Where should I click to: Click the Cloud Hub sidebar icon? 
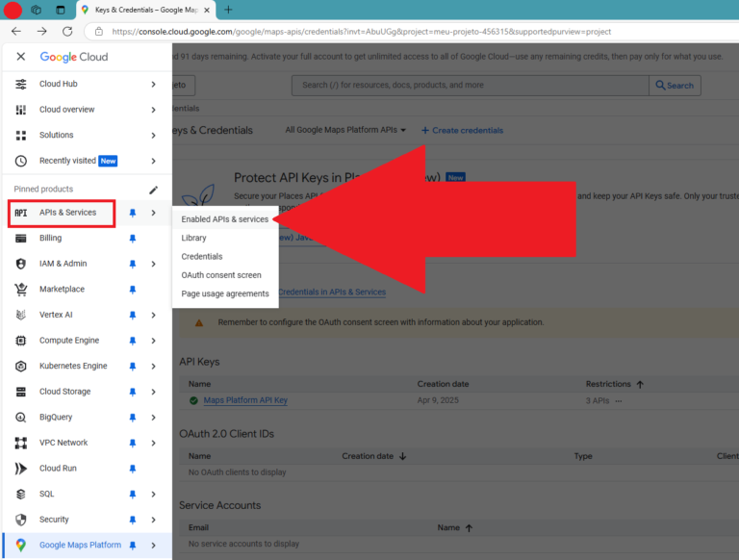point(21,85)
